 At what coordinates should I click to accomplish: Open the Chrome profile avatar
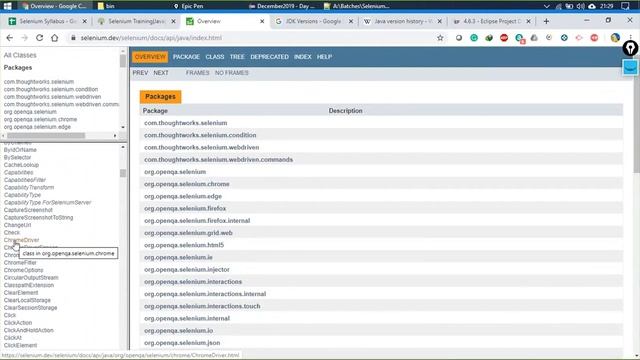(x=615, y=38)
